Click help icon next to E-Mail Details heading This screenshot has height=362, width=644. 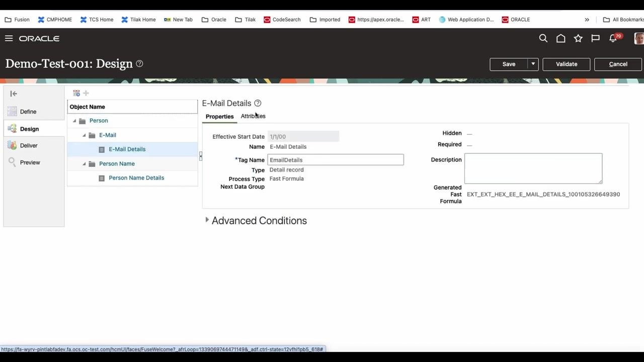[258, 103]
